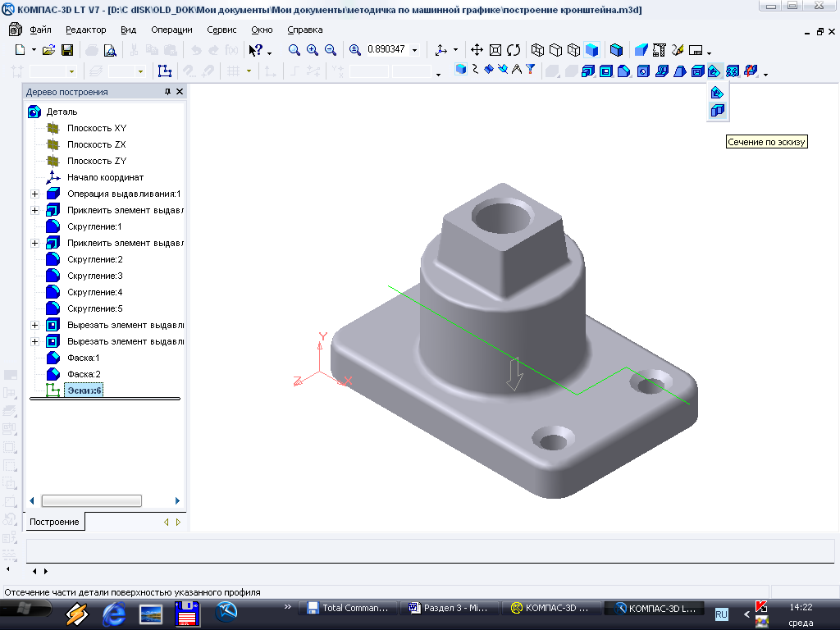Viewport: 840px width, 630px height.
Task: Click the zoom out magnifier icon
Action: click(331, 50)
